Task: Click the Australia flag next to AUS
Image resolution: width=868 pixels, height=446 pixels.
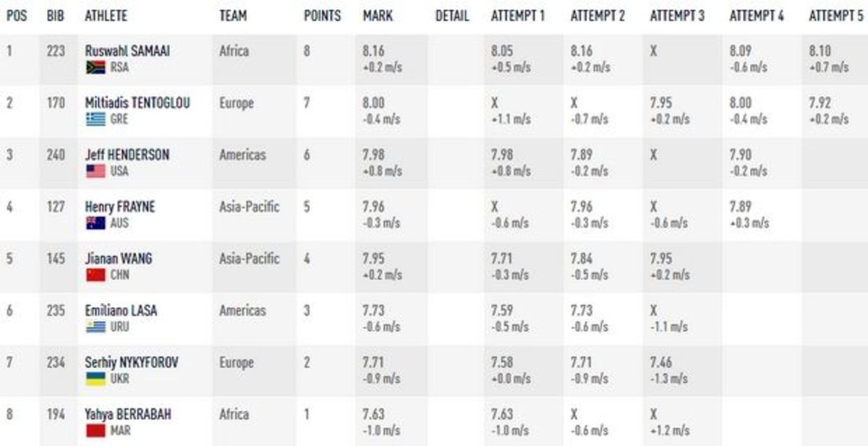Action: (x=95, y=223)
